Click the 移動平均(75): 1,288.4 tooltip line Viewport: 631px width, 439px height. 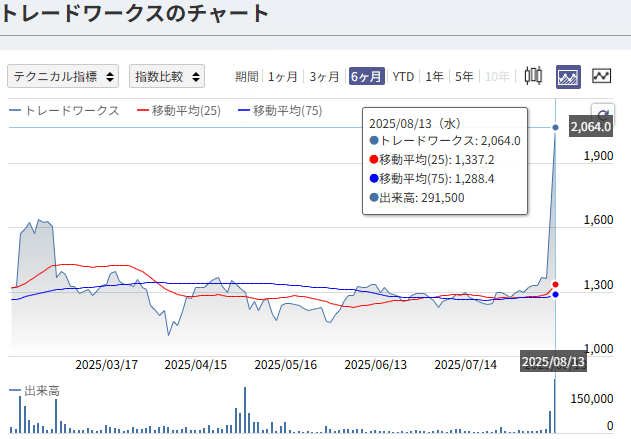point(432,179)
